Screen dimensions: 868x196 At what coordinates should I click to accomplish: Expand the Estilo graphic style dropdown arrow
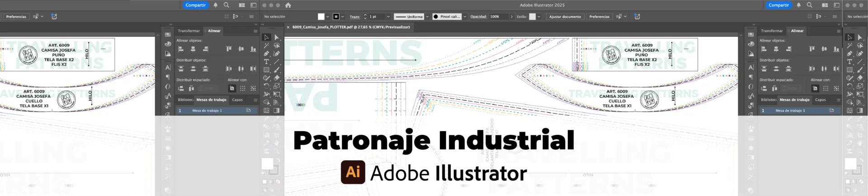[x=539, y=17]
